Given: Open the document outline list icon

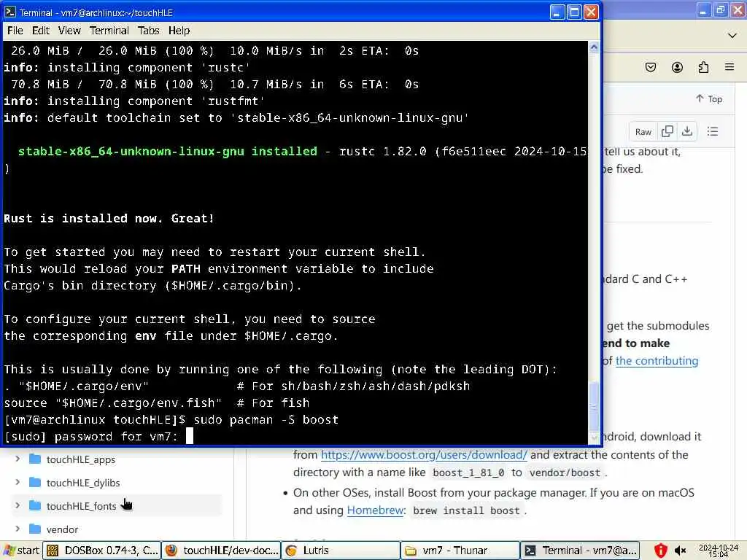Looking at the screenshot, I should click(x=713, y=131).
